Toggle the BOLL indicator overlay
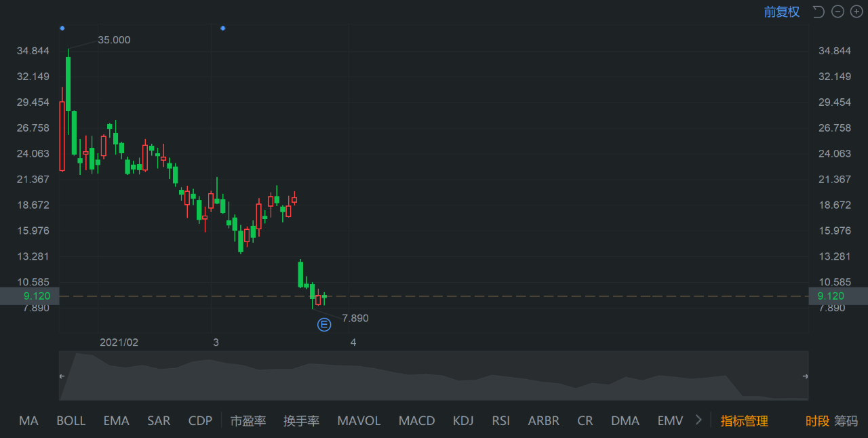Screen dimensions: 868x438 (71, 421)
